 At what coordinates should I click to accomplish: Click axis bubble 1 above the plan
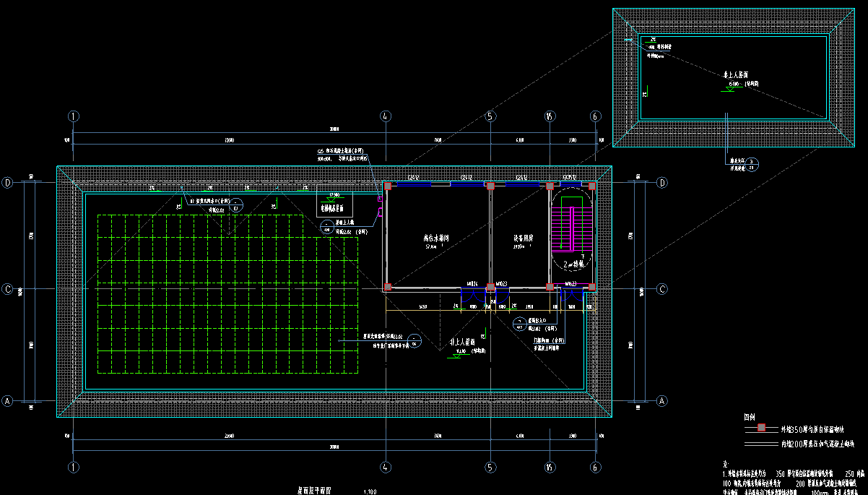pos(73,116)
